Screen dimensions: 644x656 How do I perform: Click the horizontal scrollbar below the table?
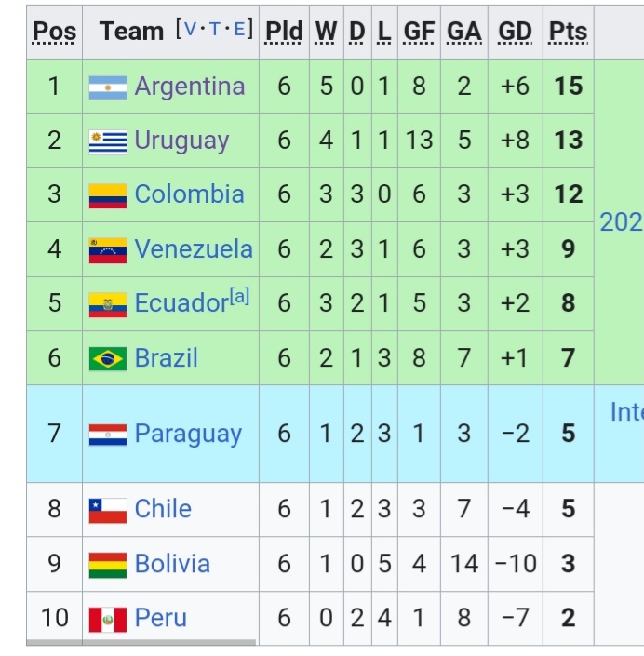pyautogui.click(x=141, y=642)
